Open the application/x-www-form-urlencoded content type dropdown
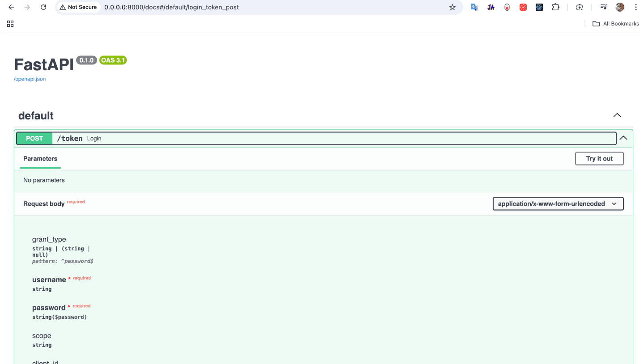 (558, 204)
